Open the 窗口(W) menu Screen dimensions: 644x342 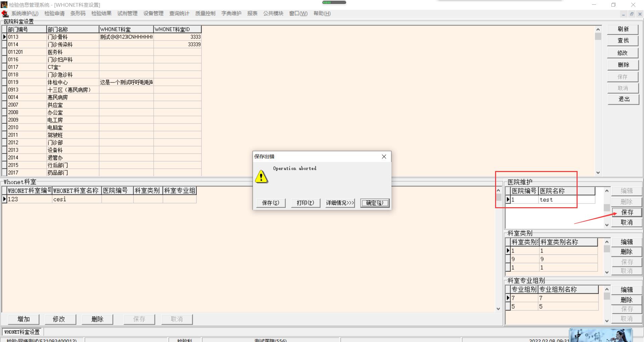click(298, 13)
